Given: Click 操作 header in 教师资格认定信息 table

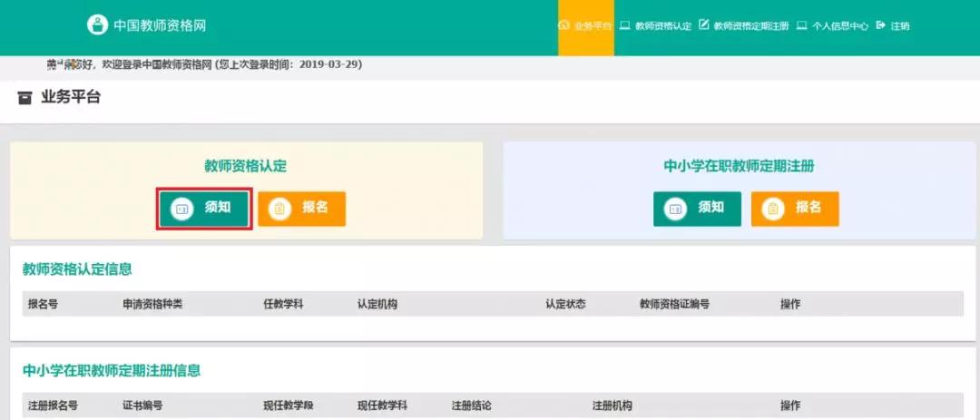Looking at the screenshot, I should [790, 305].
